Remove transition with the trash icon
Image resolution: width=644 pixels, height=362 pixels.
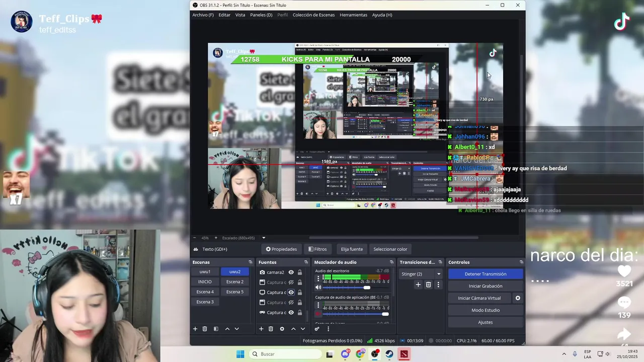point(429,285)
